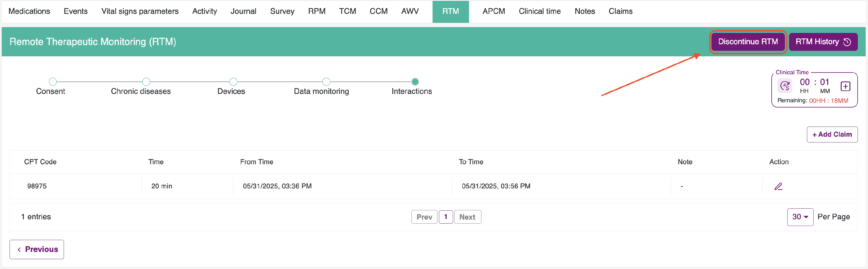Jump to the Data monitoring step circle

tap(326, 81)
